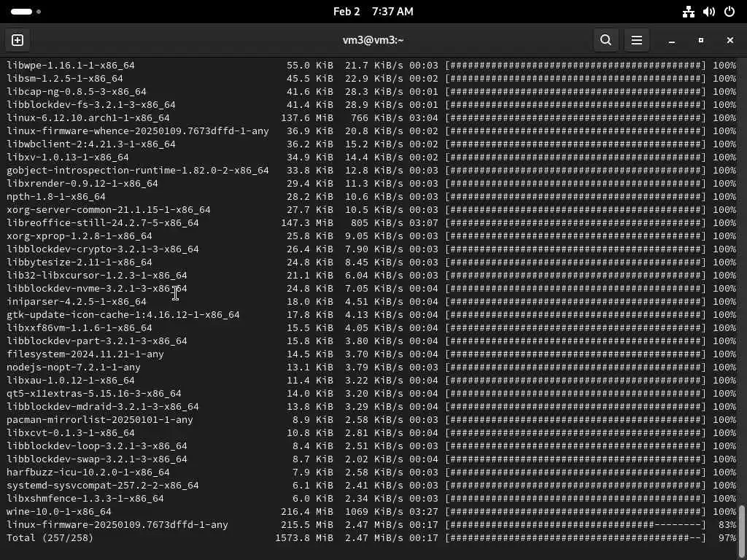Click libblockdev-mdraid-3.2.1-3 package name
This screenshot has width=747, height=560.
coord(103,406)
